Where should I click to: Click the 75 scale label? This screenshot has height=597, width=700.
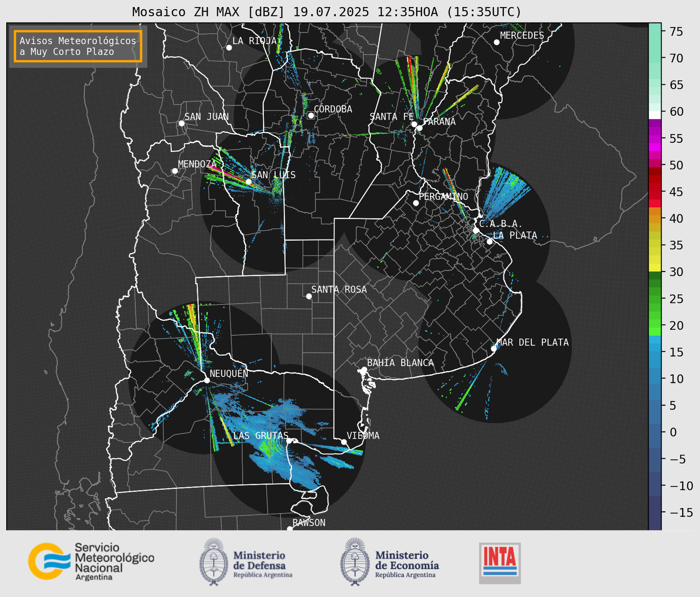676,32
